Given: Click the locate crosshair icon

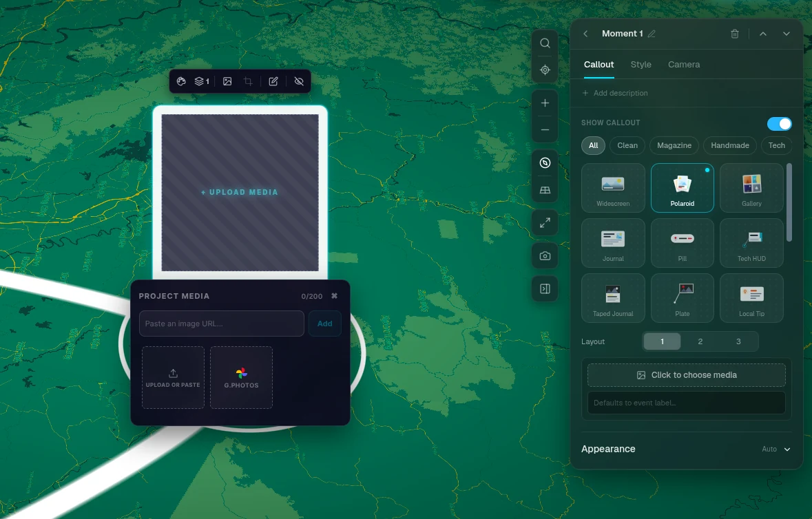Looking at the screenshot, I should [x=545, y=70].
